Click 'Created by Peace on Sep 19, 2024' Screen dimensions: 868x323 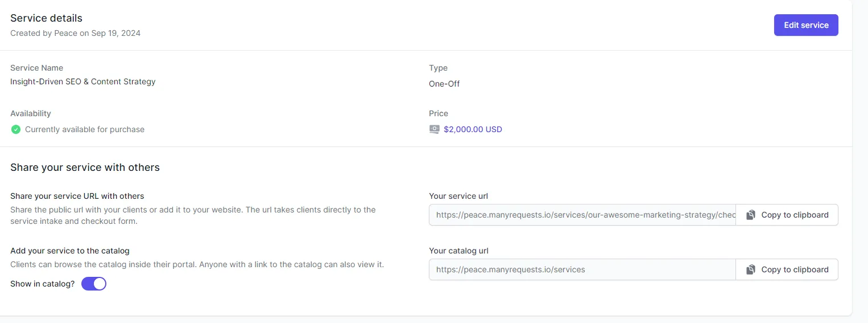click(x=75, y=33)
